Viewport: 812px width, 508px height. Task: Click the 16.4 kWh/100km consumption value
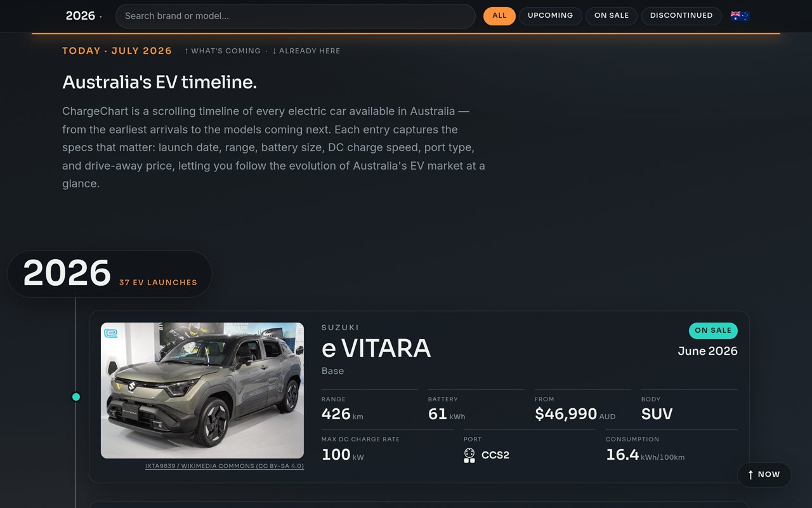[645, 455]
